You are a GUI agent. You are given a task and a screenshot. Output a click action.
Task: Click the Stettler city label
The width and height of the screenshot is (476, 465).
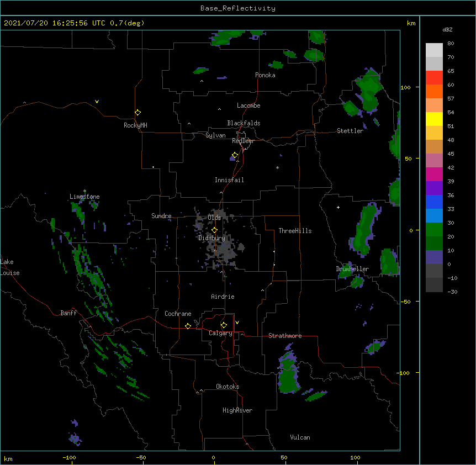(x=350, y=131)
